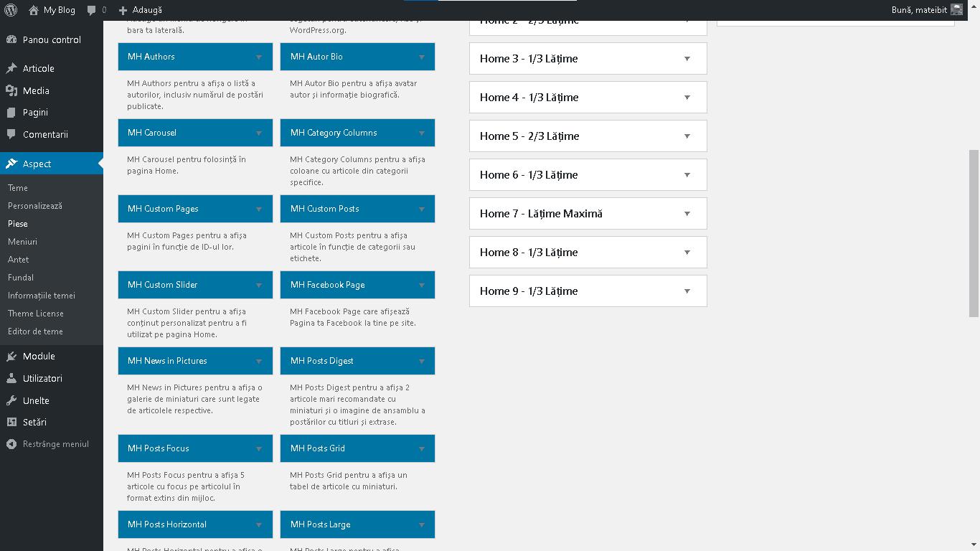Open the comments bubble icon in admin bar
This screenshot has height=551, width=980.
[91, 10]
